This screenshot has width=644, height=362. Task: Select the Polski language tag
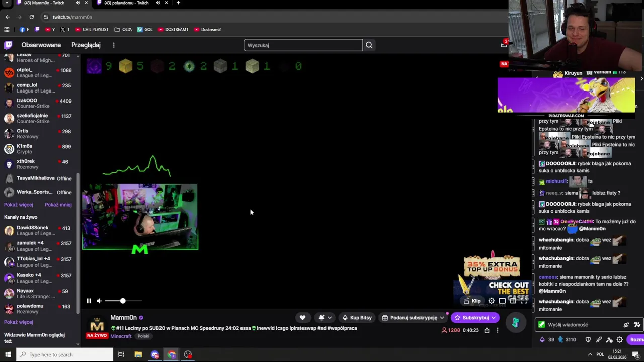pyautogui.click(x=143, y=336)
